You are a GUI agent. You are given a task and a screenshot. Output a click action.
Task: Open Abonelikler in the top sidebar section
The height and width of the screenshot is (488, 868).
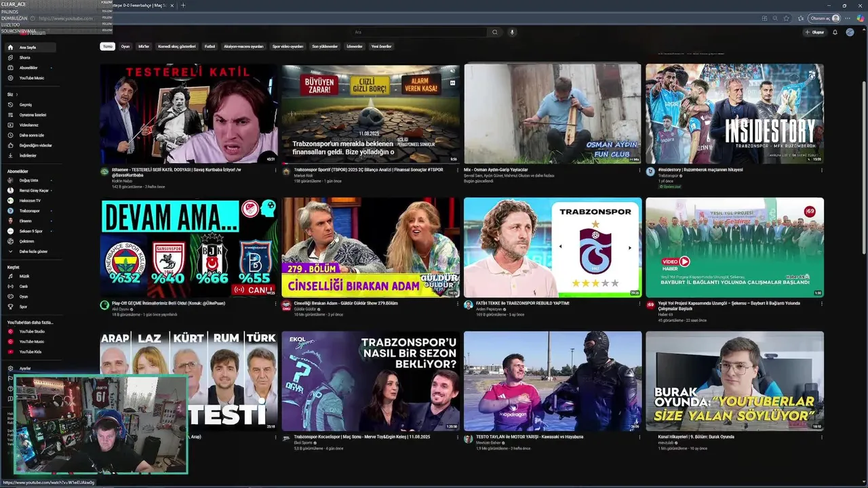29,68
